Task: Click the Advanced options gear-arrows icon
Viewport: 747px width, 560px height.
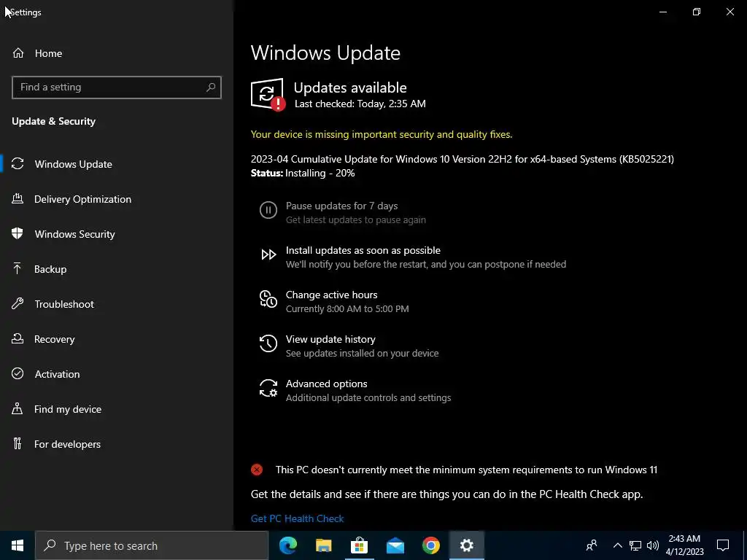Action: click(x=268, y=388)
